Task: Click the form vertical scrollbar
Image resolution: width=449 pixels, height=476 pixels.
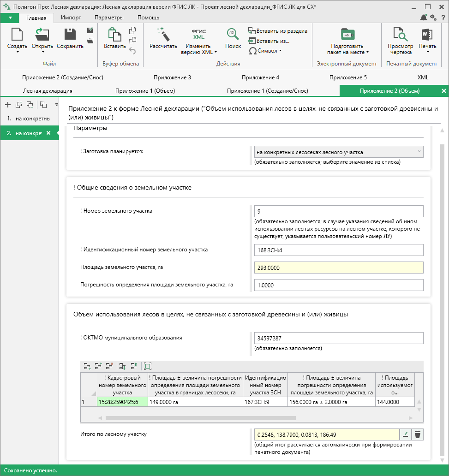Action: (x=443, y=301)
